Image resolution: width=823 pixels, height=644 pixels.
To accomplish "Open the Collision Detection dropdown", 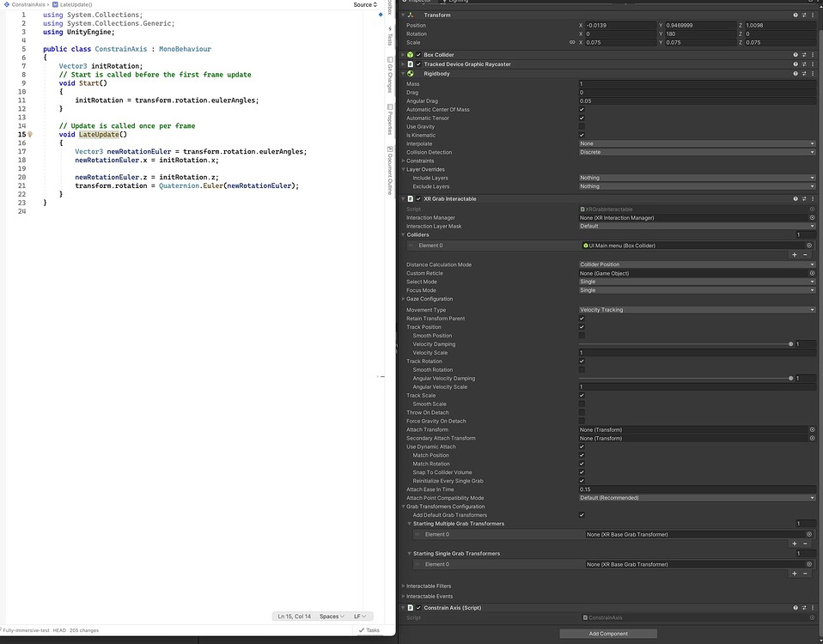I will tap(696, 152).
